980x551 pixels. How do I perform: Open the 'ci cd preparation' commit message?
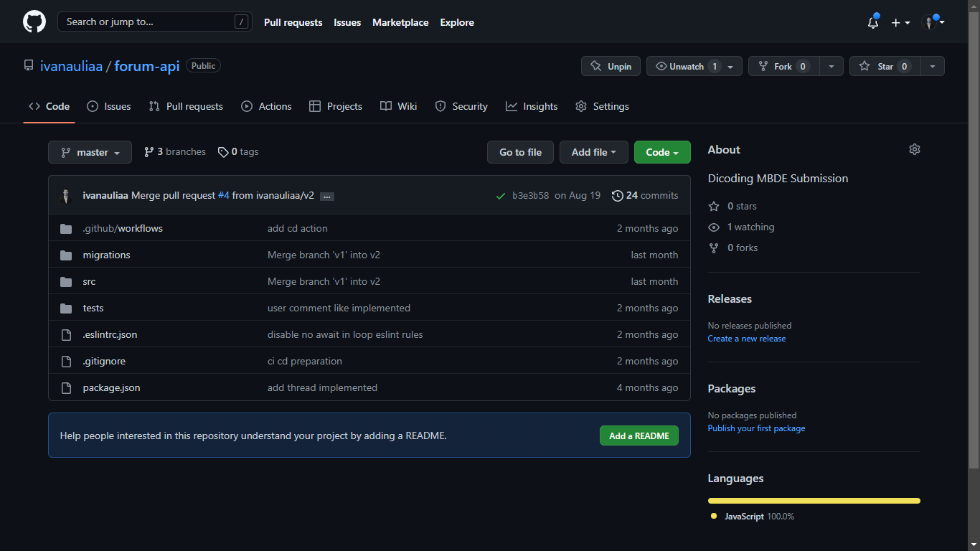(305, 361)
